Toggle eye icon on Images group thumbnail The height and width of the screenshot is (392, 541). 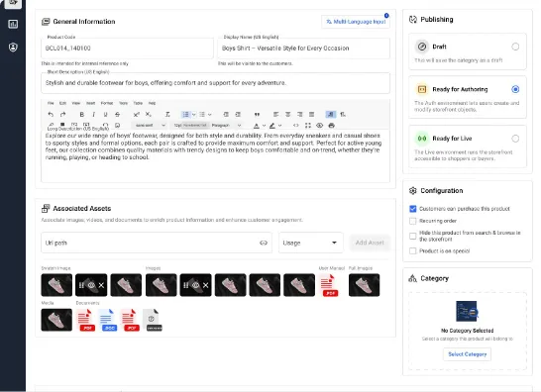click(195, 285)
